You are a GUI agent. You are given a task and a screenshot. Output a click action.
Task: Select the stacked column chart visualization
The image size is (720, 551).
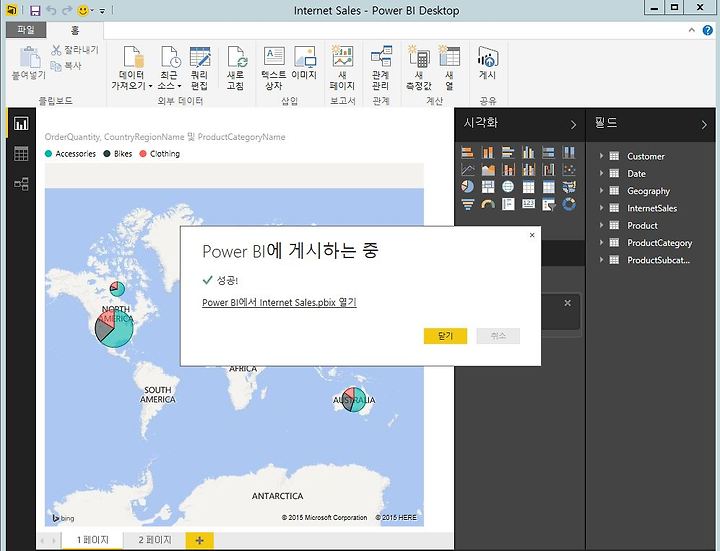click(488, 152)
